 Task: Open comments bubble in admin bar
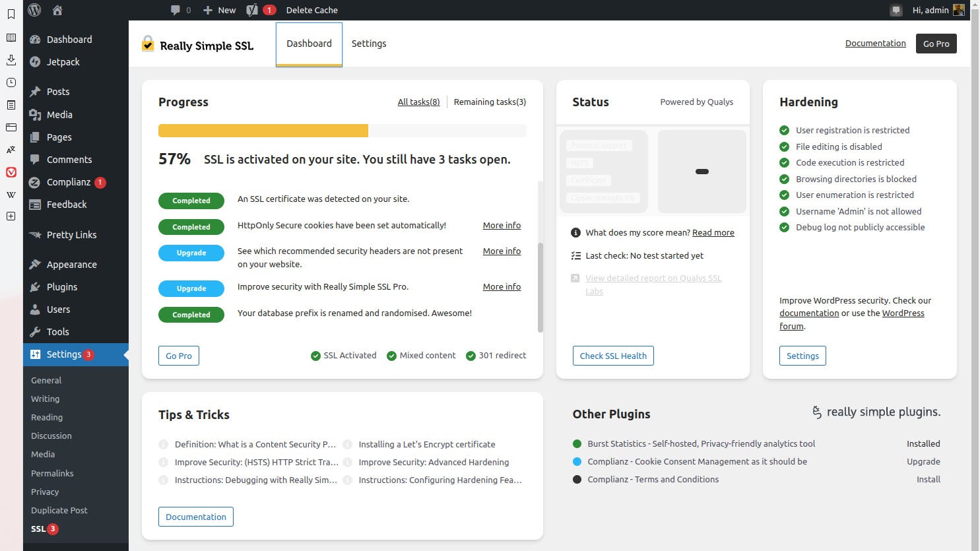[180, 10]
